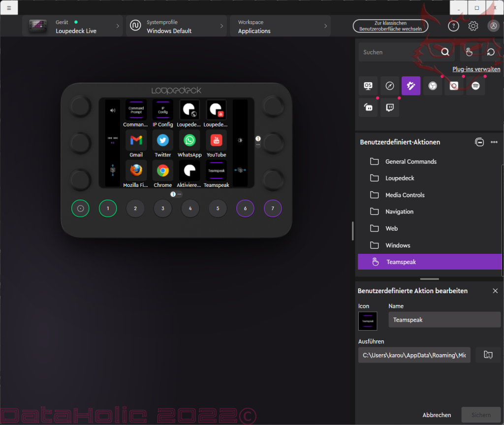Click the brightness sun dial slot

click(x=240, y=140)
